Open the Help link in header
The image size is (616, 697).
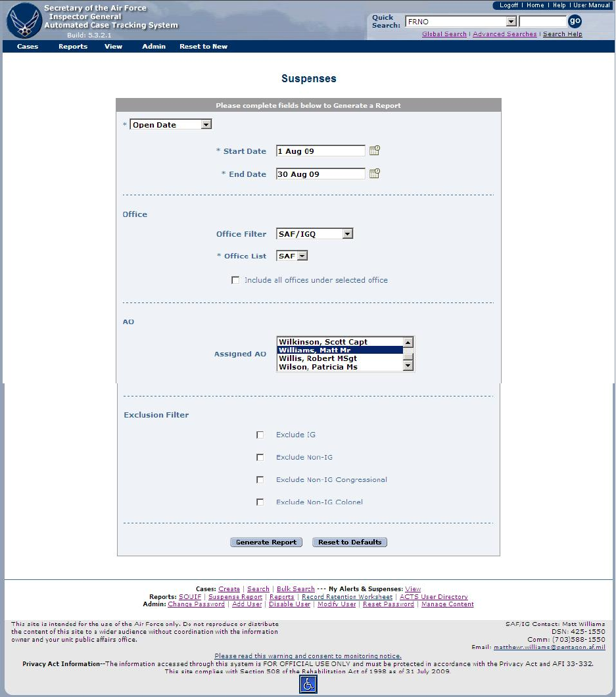[559, 5]
